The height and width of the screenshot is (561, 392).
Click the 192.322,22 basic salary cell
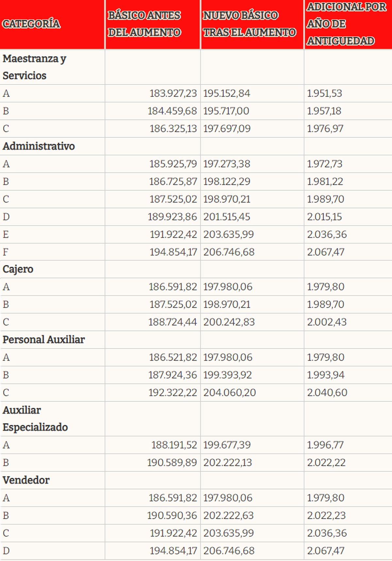(x=172, y=393)
